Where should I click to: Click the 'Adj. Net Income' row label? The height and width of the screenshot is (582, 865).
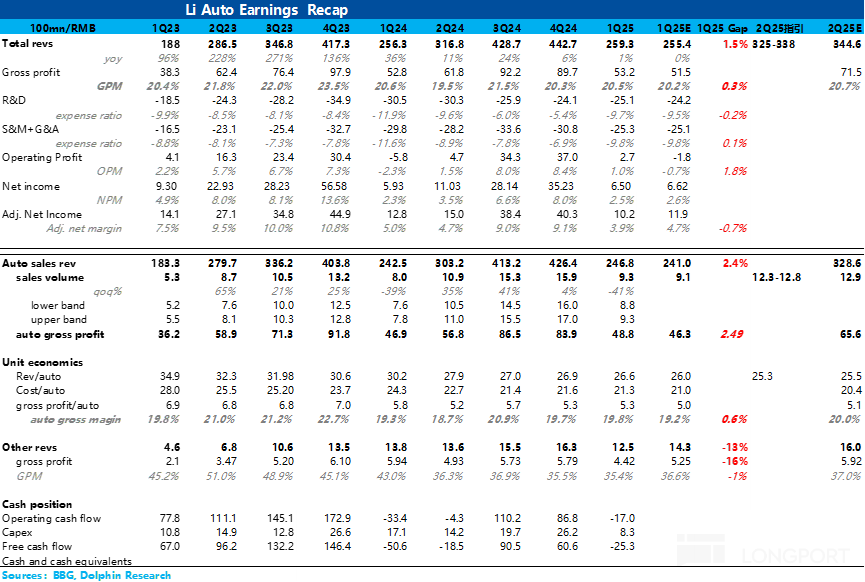[42, 215]
